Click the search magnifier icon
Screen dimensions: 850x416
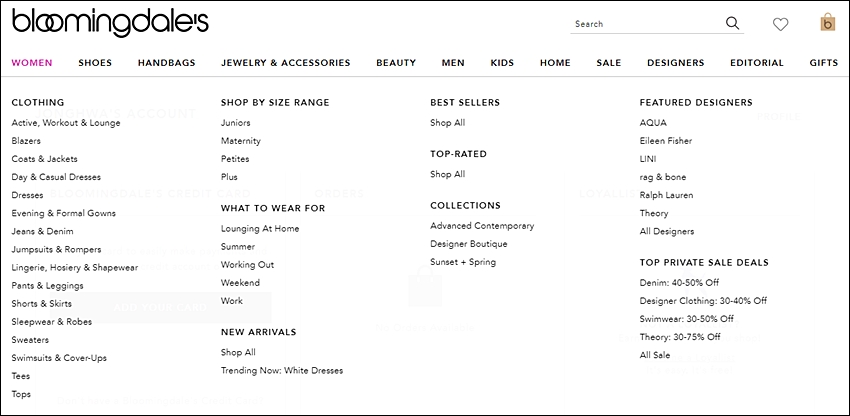click(732, 23)
